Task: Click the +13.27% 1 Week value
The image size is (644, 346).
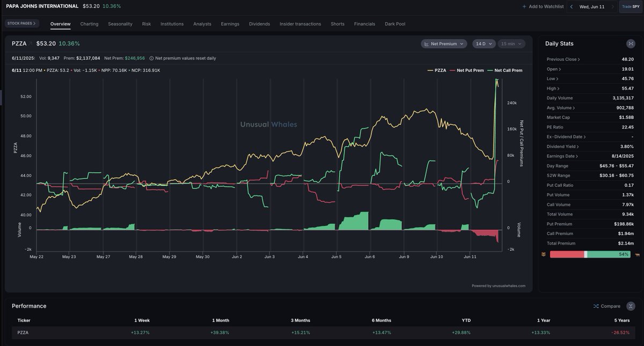Action: (x=141, y=333)
